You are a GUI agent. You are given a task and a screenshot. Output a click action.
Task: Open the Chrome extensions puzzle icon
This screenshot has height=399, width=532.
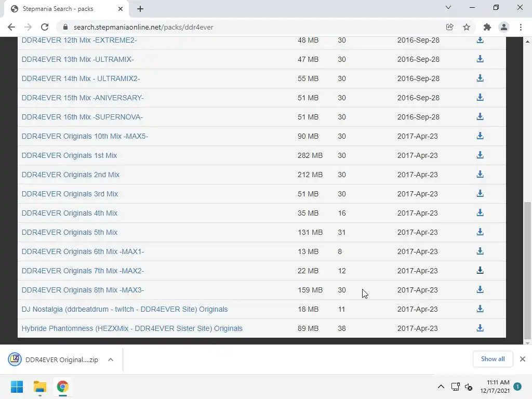(x=487, y=27)
